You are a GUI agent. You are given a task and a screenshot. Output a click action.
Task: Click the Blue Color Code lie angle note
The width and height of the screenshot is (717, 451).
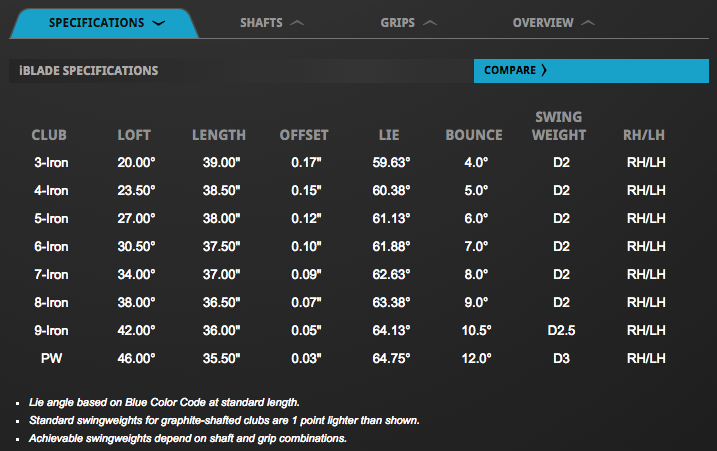click(x=164, y=403)
